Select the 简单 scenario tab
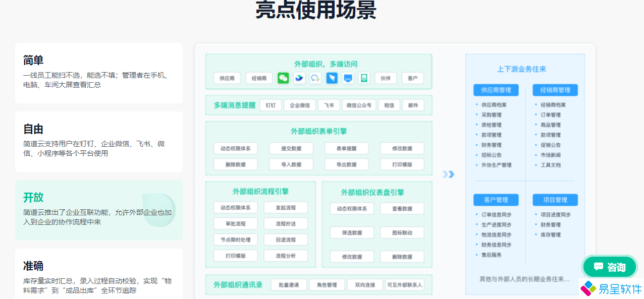This screenshot has height=299, width=644. click(99, 73)
